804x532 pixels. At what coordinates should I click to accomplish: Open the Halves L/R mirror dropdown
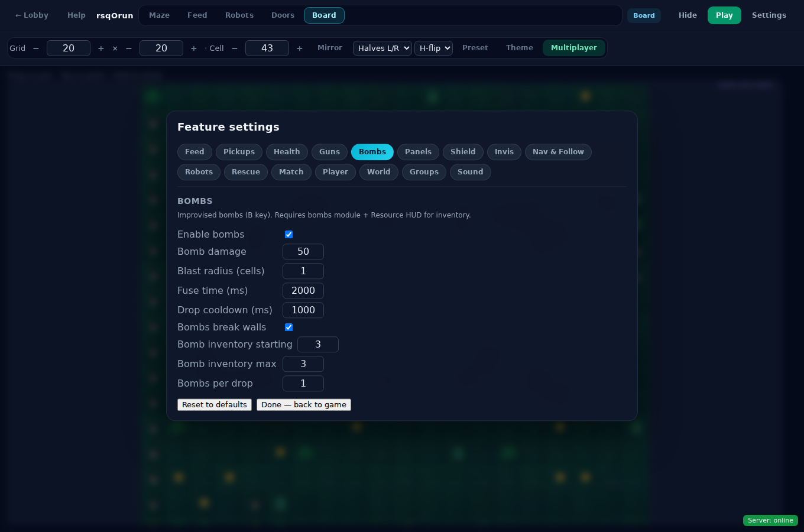382,48
